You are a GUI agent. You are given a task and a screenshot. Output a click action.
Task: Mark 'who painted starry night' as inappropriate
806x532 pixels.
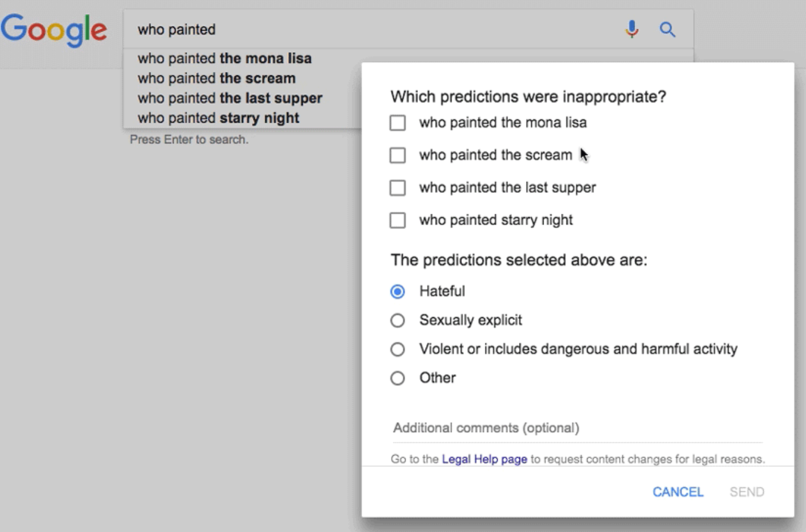[398, 220]
